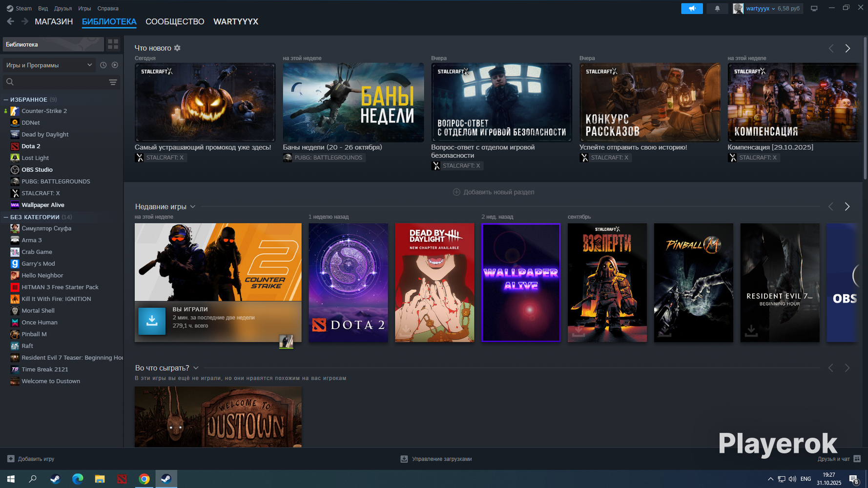Open the Справка menu

108,8
